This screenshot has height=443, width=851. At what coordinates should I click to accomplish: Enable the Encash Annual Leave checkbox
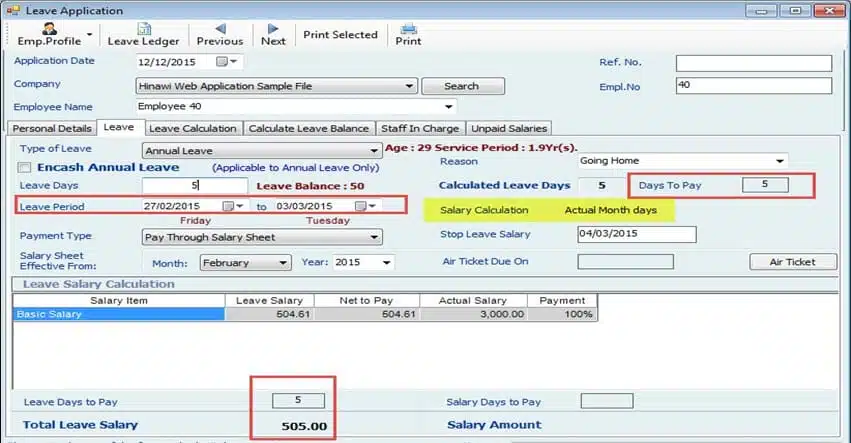point(26,168)
